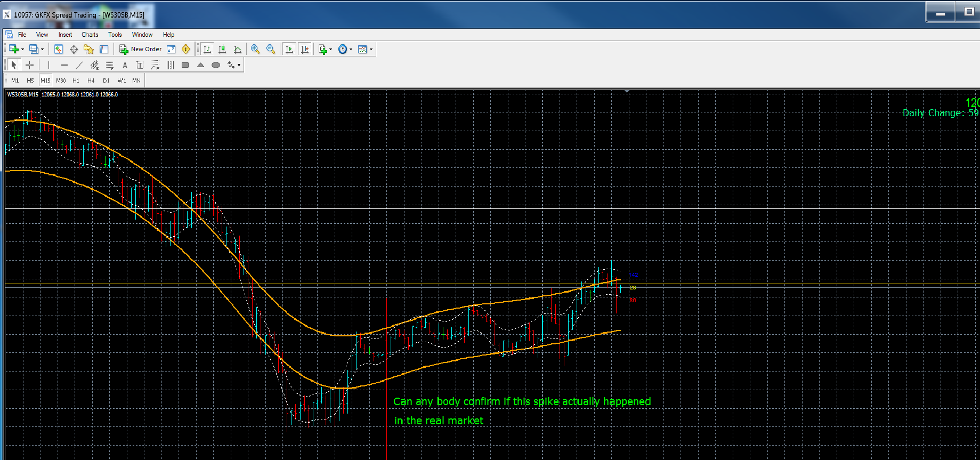Click the yellow diamond warning icon
Image resolution: width=980 pixels, height=460 pixels.
point(186,49)
